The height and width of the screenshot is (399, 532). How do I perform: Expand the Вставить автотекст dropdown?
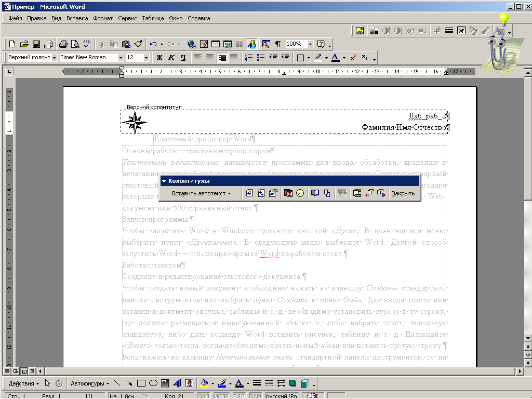(201, 193)
